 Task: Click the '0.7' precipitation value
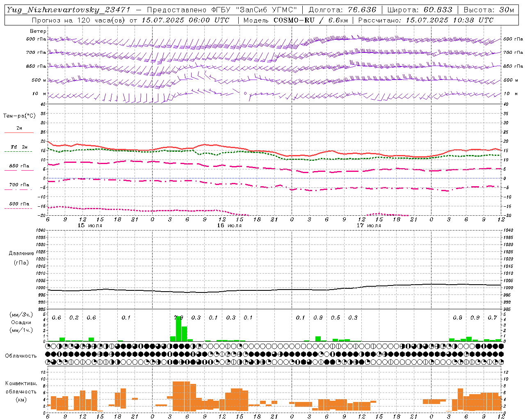493,318
